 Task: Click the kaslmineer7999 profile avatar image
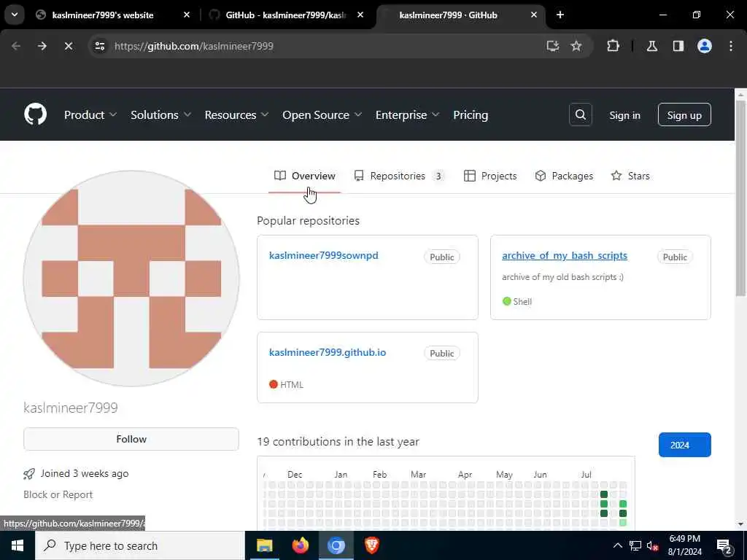tap(131, 278)
